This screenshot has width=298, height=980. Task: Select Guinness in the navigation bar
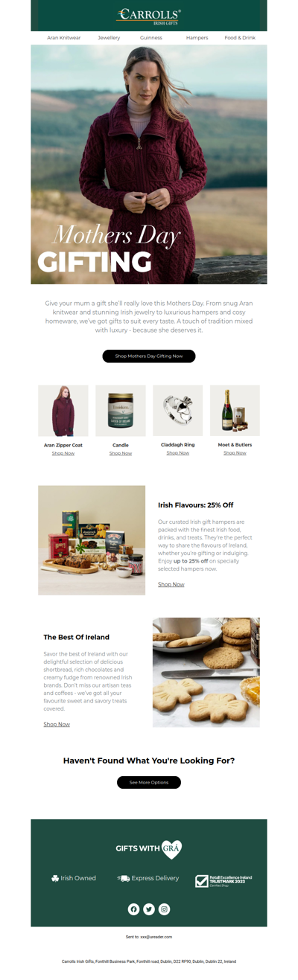pyautogui.click(x=151, y=37)
